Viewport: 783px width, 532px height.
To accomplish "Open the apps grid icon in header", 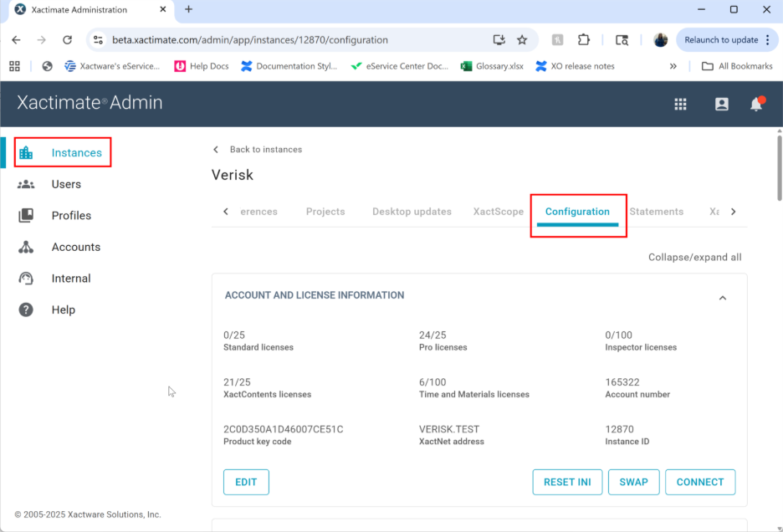I will 680,104.
